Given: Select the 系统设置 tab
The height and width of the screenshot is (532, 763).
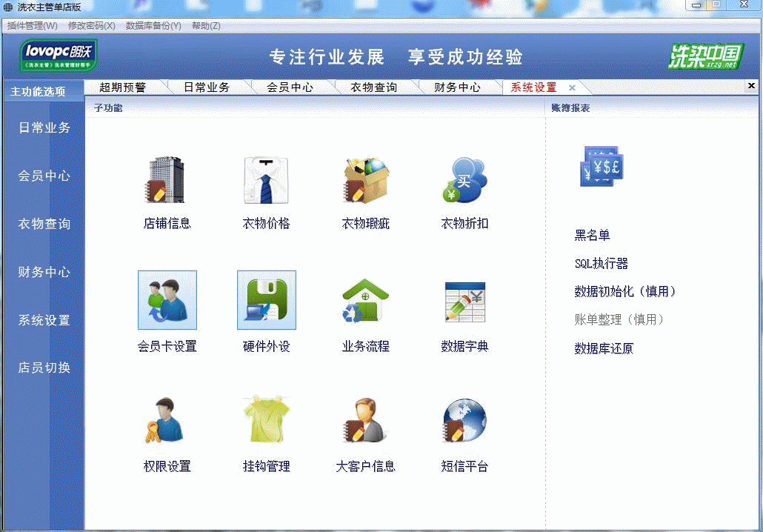Looking at the screenshot, I should tap(534, 87).
